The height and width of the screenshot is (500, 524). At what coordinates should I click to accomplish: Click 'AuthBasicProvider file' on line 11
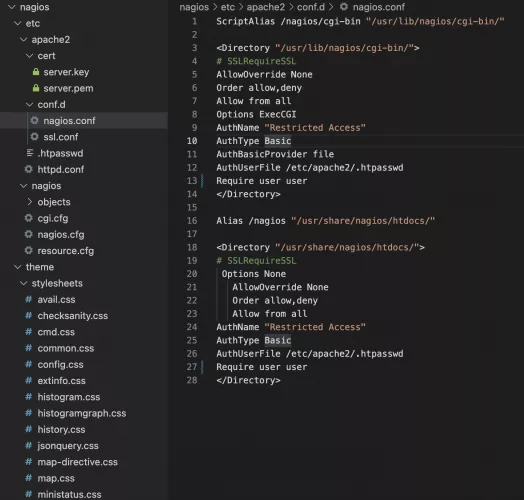point(275,154)
